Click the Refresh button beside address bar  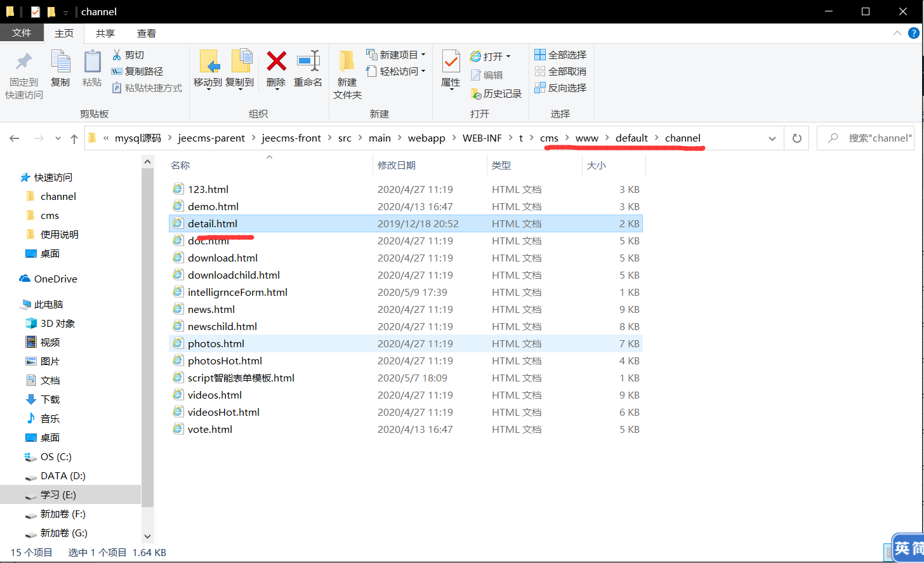[796, 138]
